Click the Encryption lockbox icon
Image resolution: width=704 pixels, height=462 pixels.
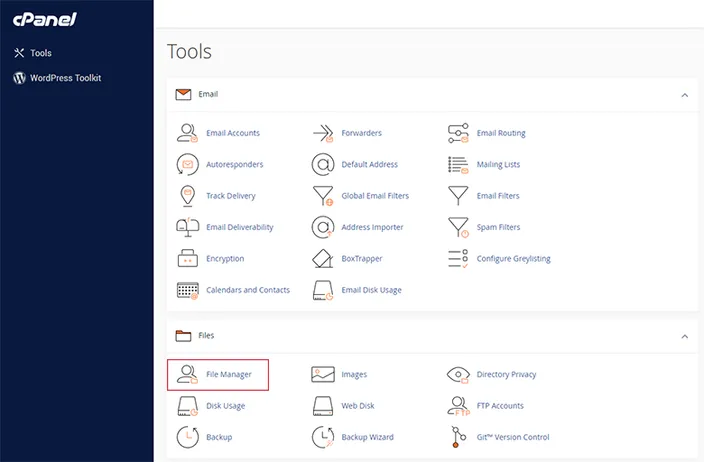tap(188, 259)
